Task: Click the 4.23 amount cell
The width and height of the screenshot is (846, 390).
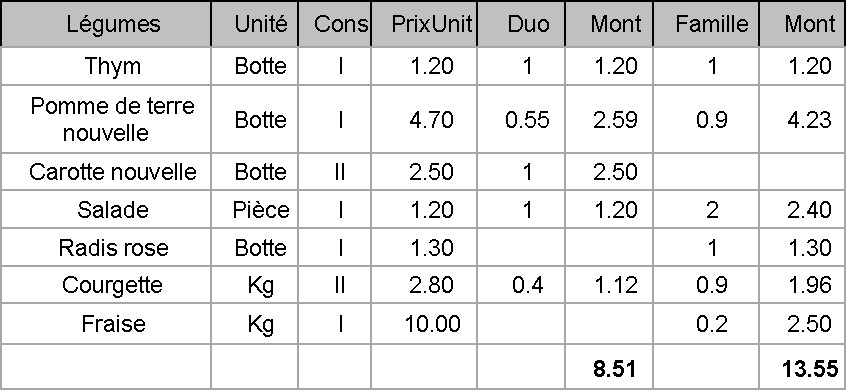Action: [802, 119]
